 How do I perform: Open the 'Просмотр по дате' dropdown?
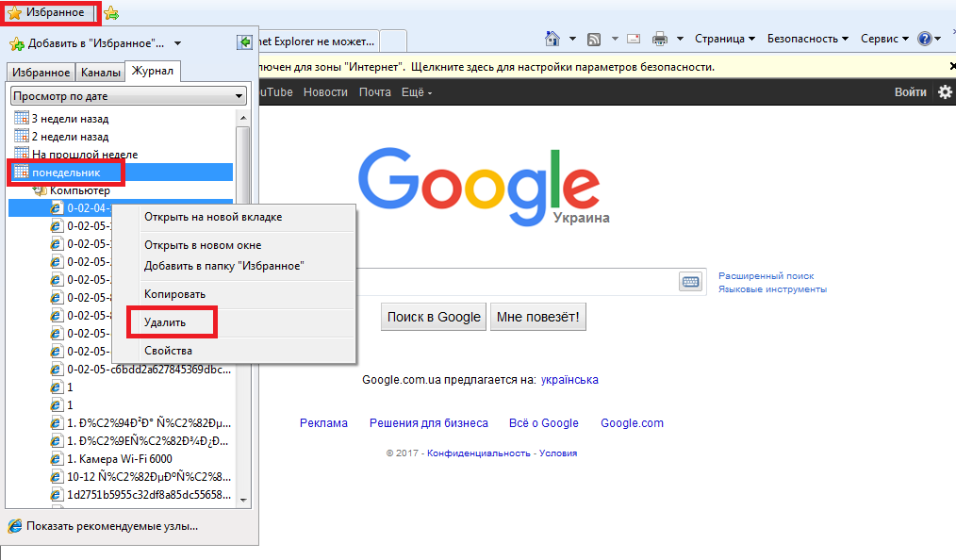click(x=128, y=96)
